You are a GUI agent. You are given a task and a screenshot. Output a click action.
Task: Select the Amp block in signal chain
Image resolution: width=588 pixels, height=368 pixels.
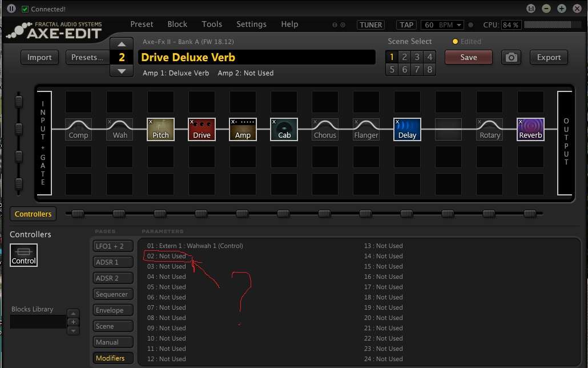pos(243,129)
